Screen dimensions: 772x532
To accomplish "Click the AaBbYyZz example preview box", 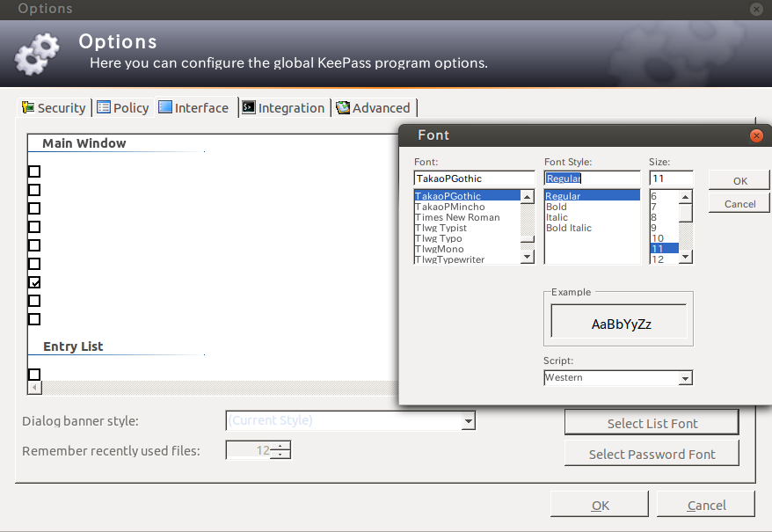I will (619, 321).
